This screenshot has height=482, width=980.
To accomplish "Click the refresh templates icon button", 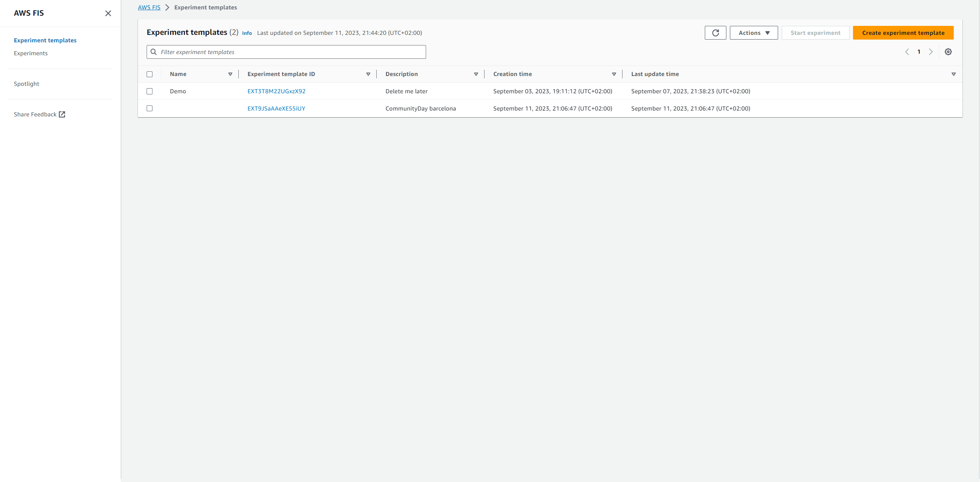I will pyautogui.click(x=715, y=33).
